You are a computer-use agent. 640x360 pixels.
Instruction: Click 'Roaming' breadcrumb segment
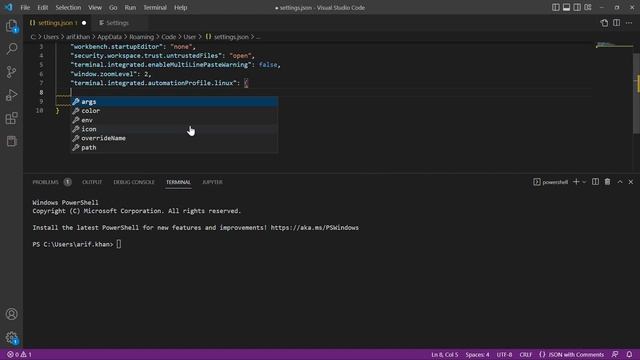pos(141,37)
